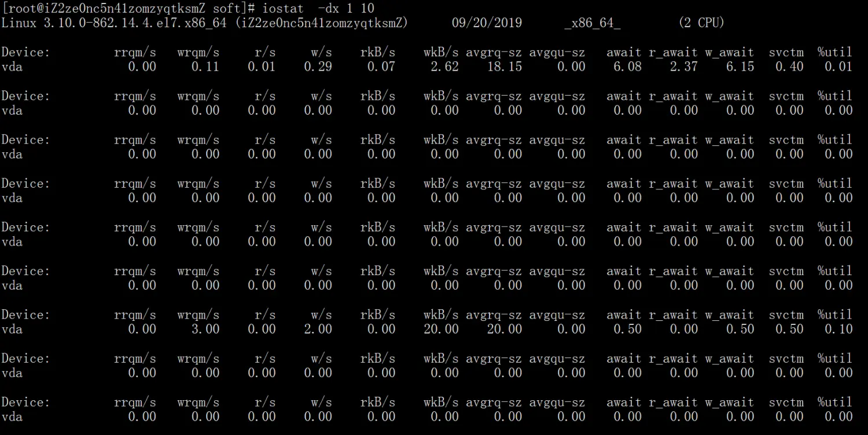This screenshot has height=435, width=868.
Task: Click the kernel version 3.10.0-862.14.4.el7.x86_64
Action: (131, 23)
